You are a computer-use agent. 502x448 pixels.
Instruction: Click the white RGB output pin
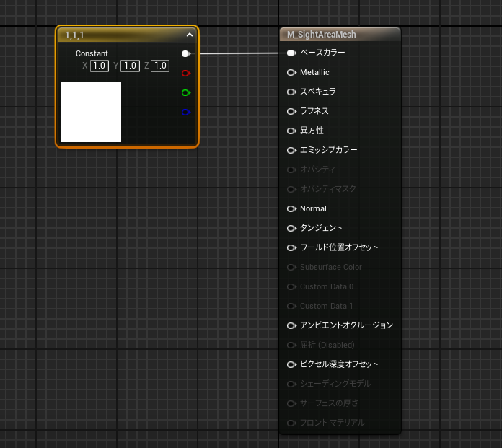(x=186, y=53)
